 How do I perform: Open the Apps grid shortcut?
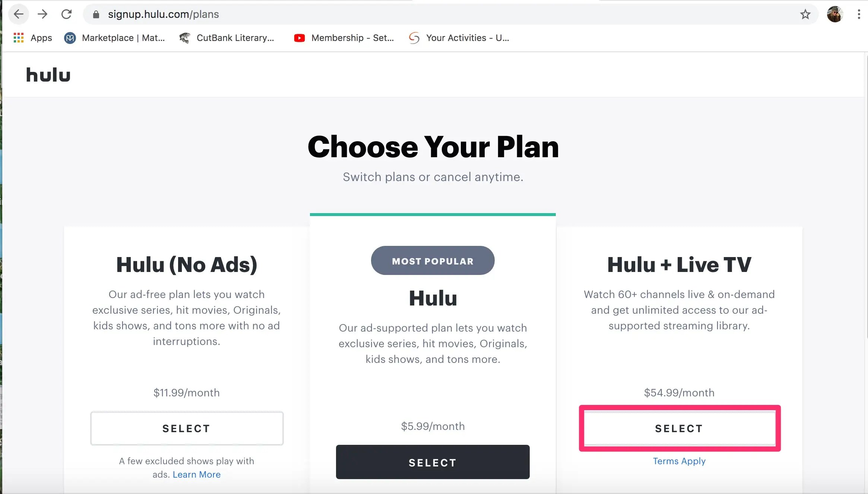point(33,38)
